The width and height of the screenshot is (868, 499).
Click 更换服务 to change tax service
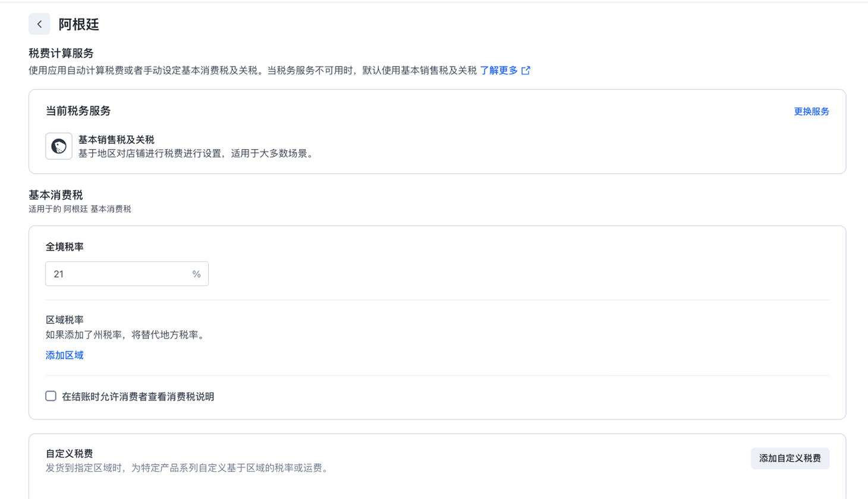[x=812, y=112]
